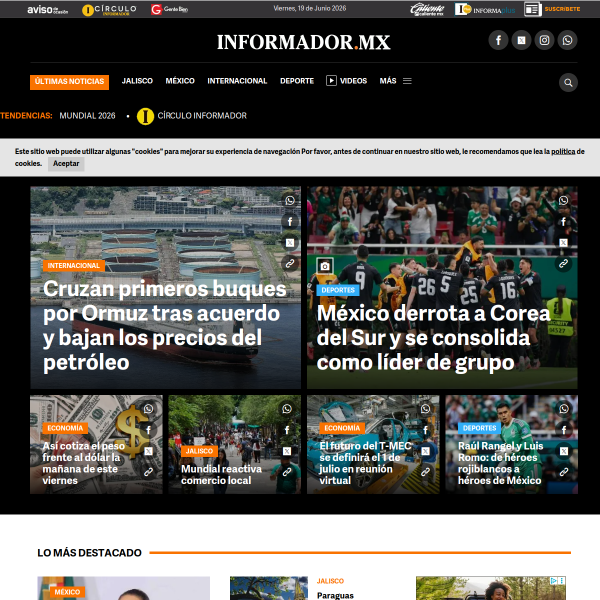Image resolution: width=600 pixels, height=600 pixels.
Task: Share Ormuz article via WhatsApp icon
Action: coord(290,201)
